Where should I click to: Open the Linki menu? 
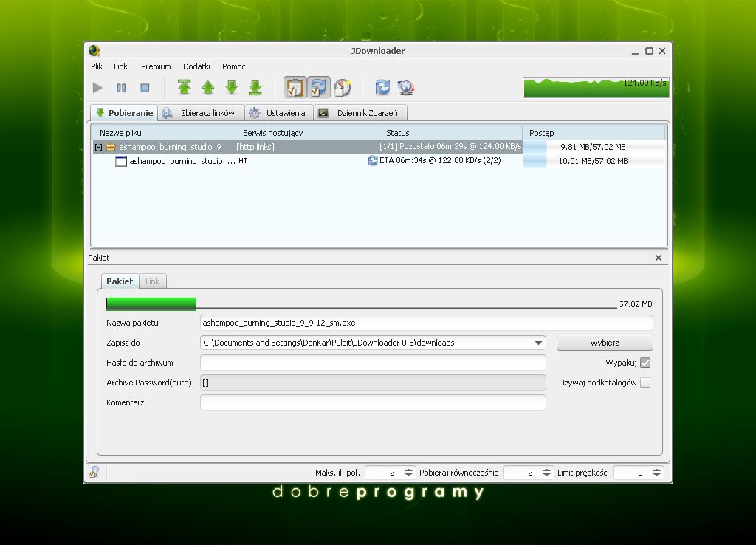click(x=121, y=66)
